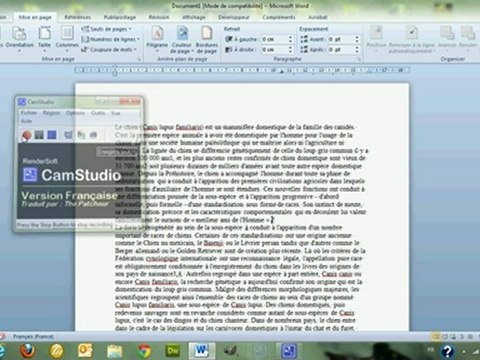Screen dimensions: 480x360
Task: Open the Filigrane watermark menu
Action: tap(157, 38)
